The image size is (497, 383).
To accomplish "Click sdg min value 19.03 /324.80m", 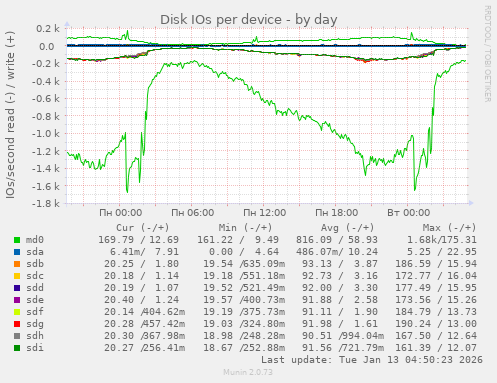I will (244, 324).
